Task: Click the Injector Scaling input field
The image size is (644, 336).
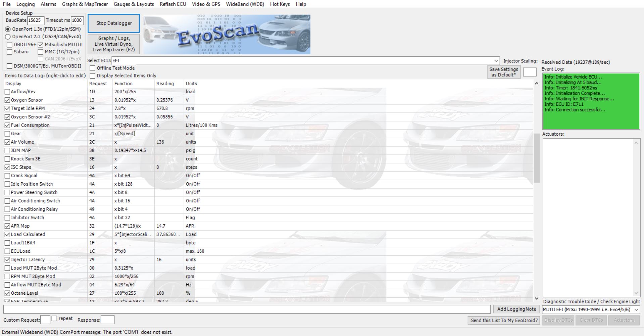Action: click(x=530, y=72)
